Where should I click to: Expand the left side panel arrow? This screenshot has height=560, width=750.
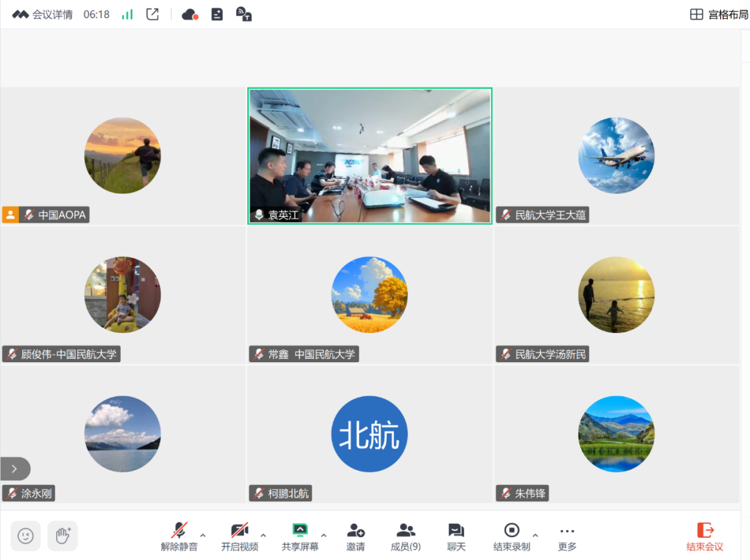click(15, 468)
